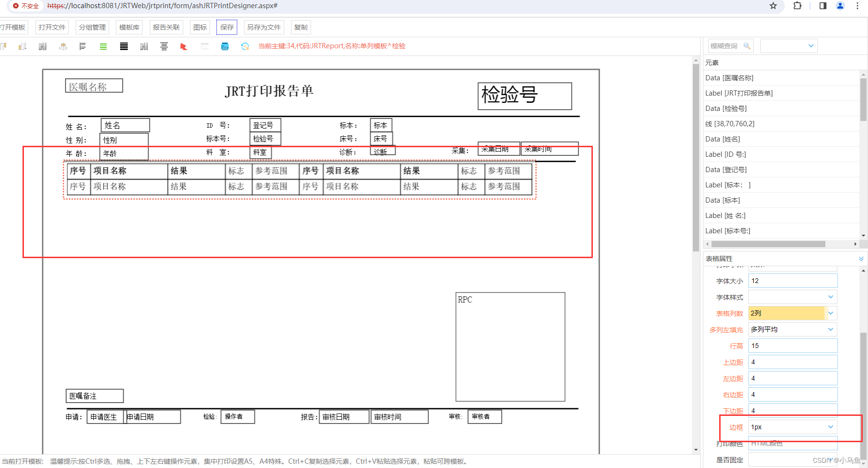Click the 打开模板 button

point(13,27)
